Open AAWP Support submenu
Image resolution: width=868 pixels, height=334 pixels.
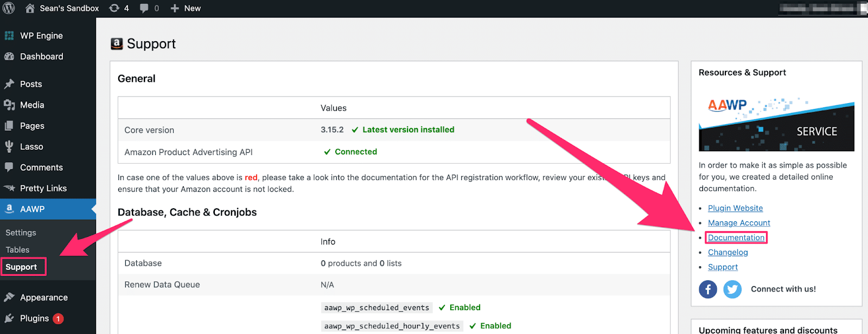(21, 267)
